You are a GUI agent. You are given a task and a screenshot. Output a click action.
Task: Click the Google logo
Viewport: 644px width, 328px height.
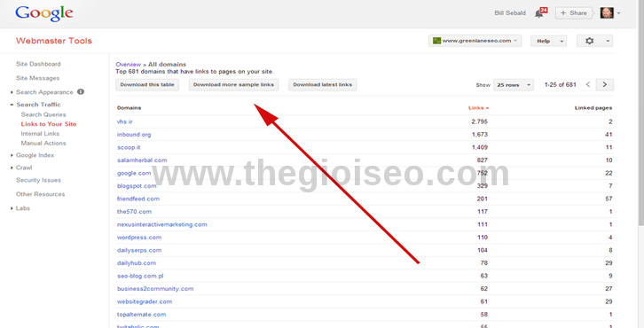click(x=44, y=13)
